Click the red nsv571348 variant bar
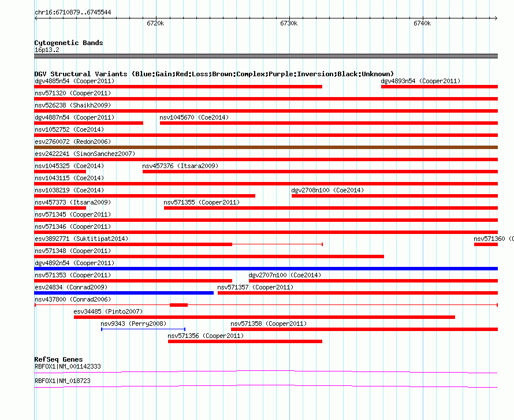 pos(209,257)
